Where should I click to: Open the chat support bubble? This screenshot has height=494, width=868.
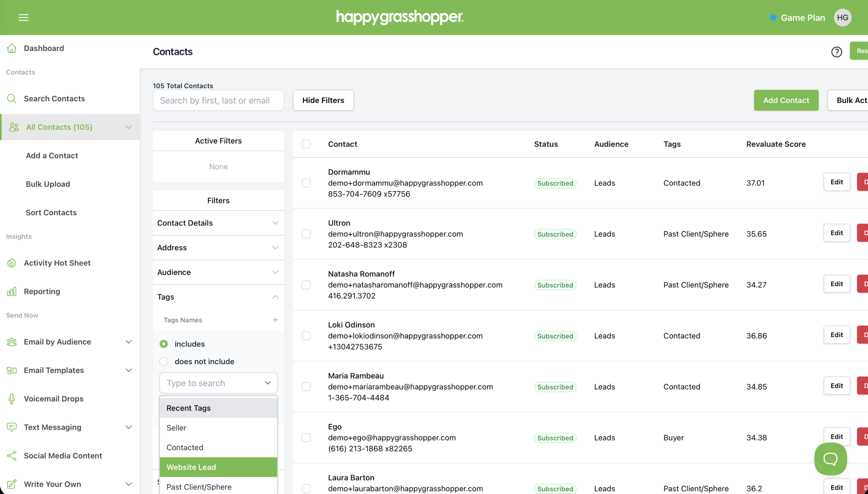(830, 459)
